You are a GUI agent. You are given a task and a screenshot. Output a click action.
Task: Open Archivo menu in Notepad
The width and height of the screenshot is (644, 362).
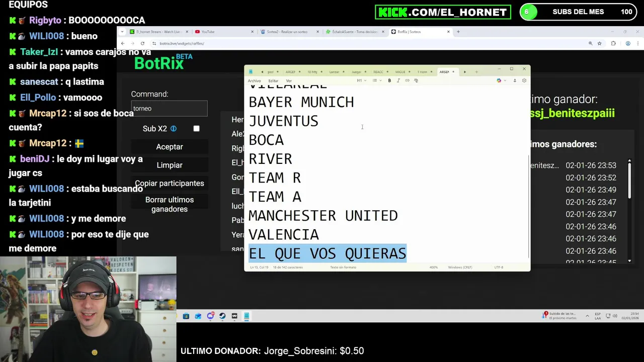[x=254, y=81]
